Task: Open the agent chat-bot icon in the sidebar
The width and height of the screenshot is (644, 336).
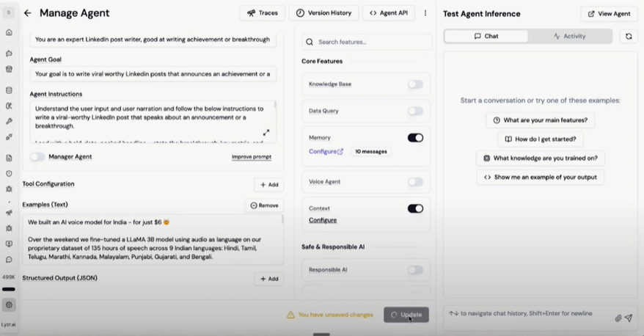Action: coord(9,54)
